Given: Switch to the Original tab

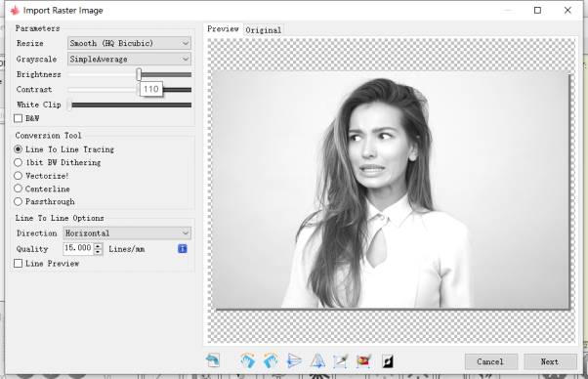Looking at the screenshot, I should click(x=264, y=30).
